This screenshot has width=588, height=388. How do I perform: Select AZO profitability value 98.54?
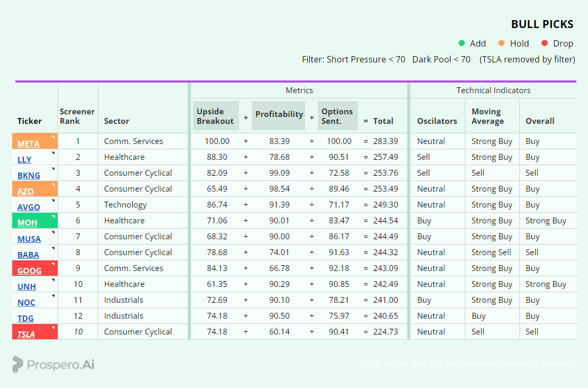point(279,189)
